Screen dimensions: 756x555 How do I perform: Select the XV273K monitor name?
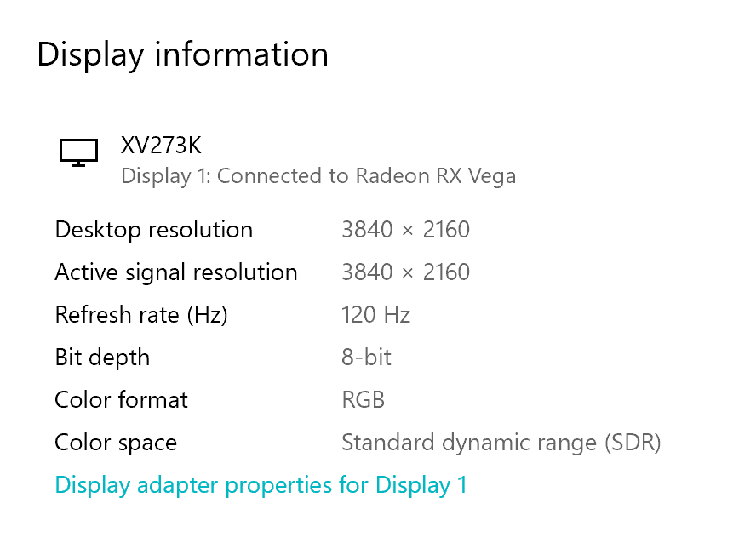click(161, 146)
